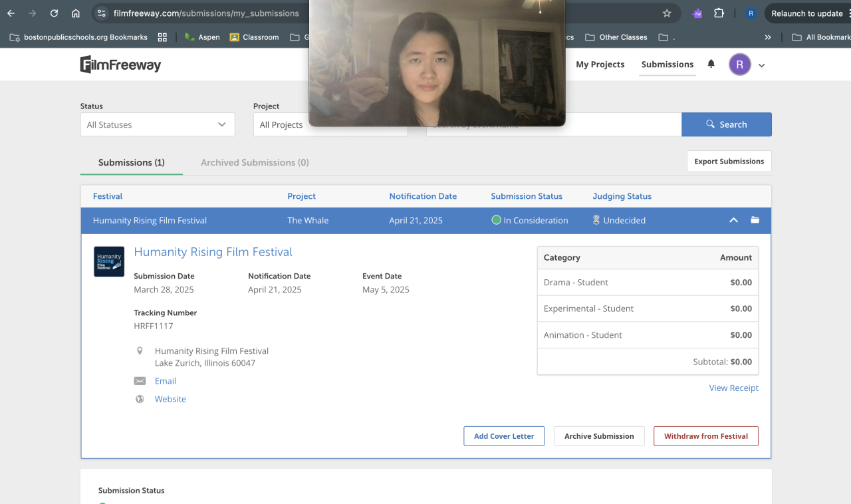Open the Google apps grid bookmark icon
Viewport: 851px width, 504px height.
pos(162,37)
